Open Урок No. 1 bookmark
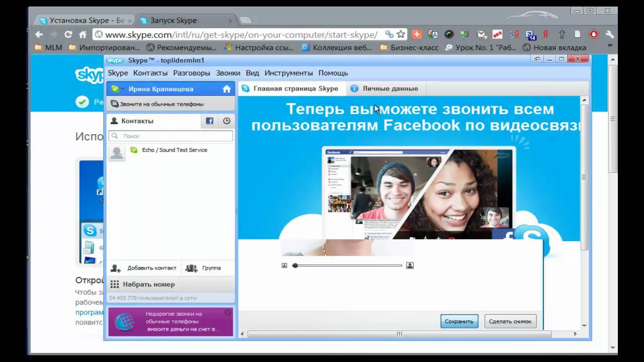This screenshot has width=644, height=362. click(481, 48)
